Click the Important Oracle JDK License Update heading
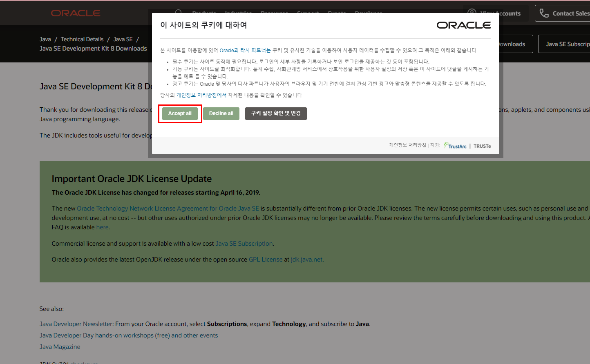Image resolution: width=590 pixels, height=364 pixels. click(x=132, y=179)
